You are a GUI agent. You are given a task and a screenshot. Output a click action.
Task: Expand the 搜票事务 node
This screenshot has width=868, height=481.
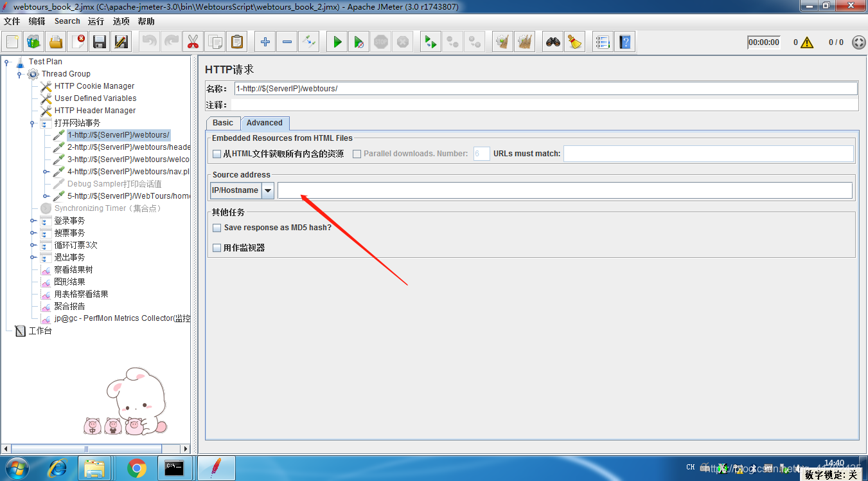(x=32, y=233)
